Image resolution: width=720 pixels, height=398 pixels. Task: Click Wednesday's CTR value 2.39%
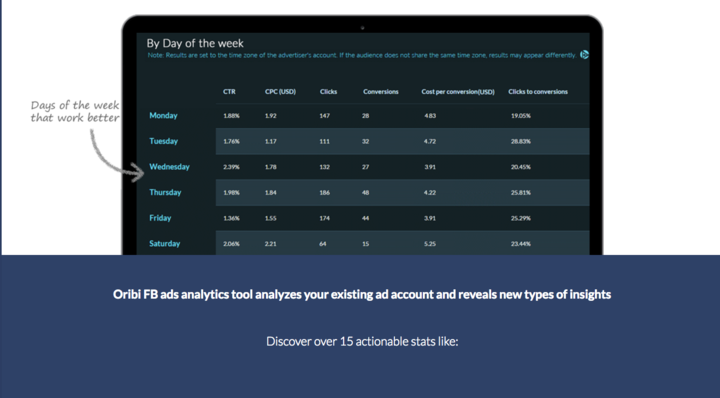click(x=231, y=167)
